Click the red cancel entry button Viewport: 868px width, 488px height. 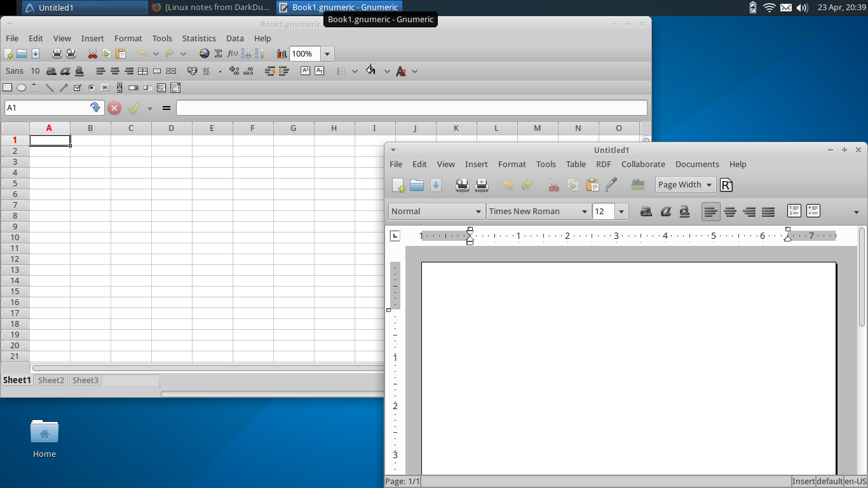(114, 108)
